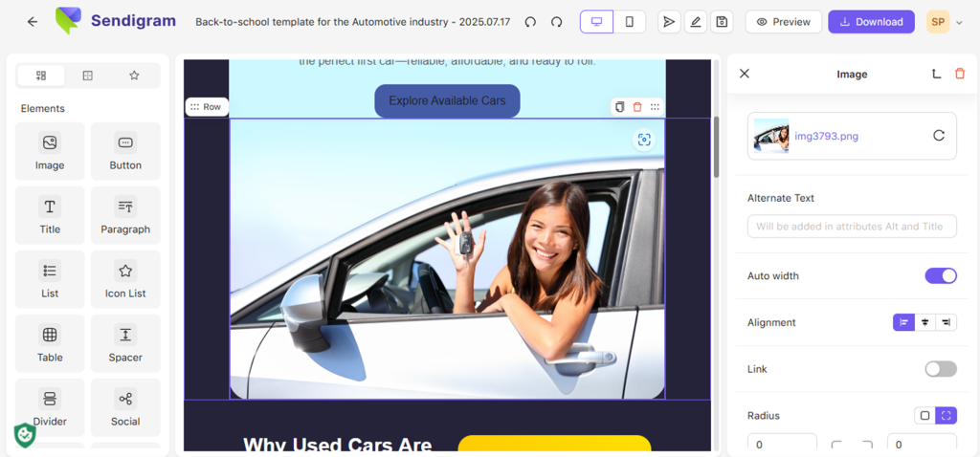Click the Explore Available Cars button
Screen dimensions: 980x457
(447, 100)
